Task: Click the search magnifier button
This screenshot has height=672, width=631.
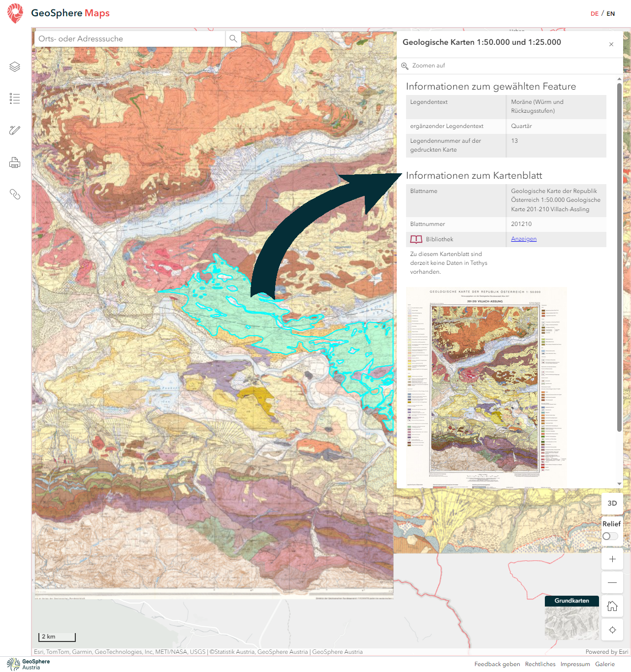Action: [x=233, y=39]
